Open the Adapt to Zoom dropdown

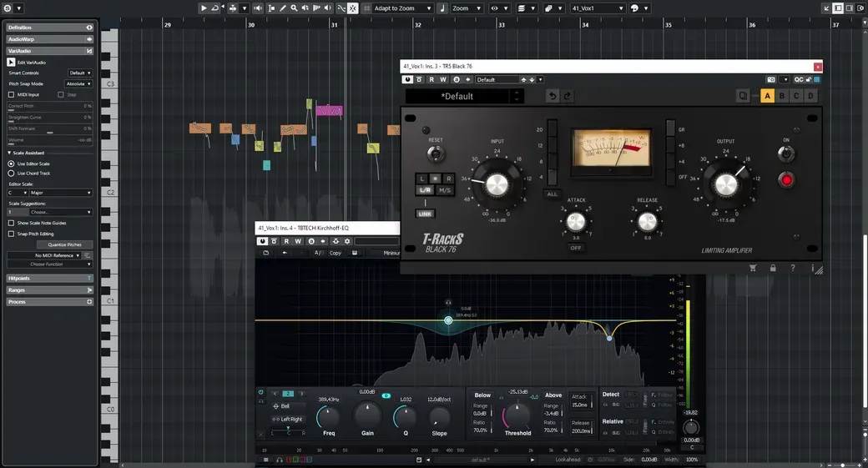tap(401, 8)
